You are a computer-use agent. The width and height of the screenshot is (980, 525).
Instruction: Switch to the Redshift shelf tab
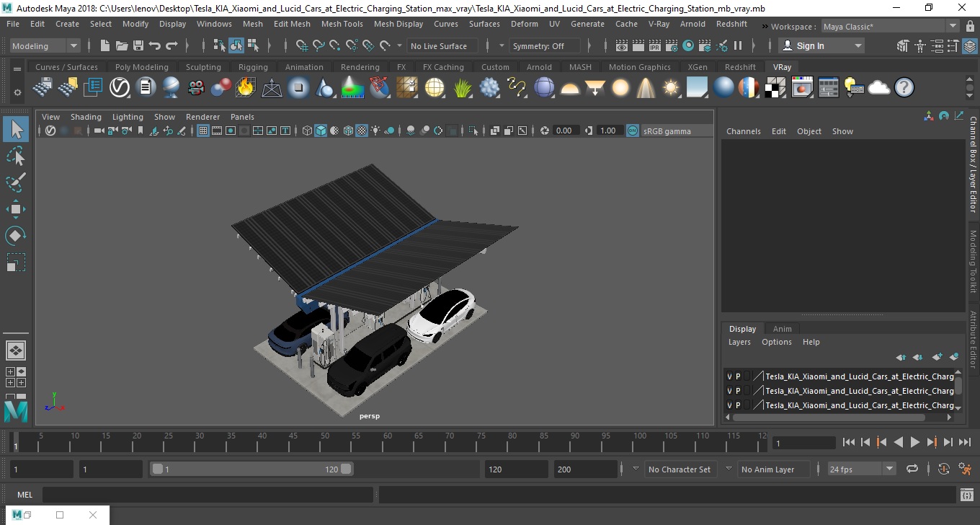(x=740, y=67)
